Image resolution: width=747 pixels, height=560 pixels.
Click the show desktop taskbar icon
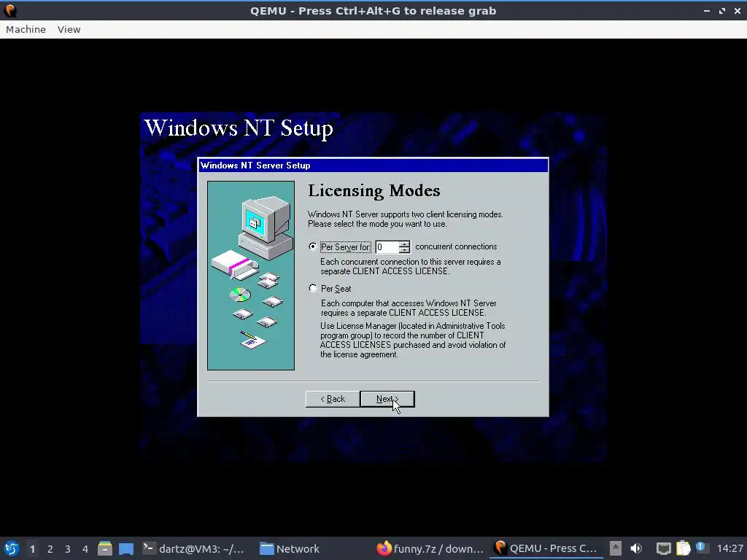point(126,548)
